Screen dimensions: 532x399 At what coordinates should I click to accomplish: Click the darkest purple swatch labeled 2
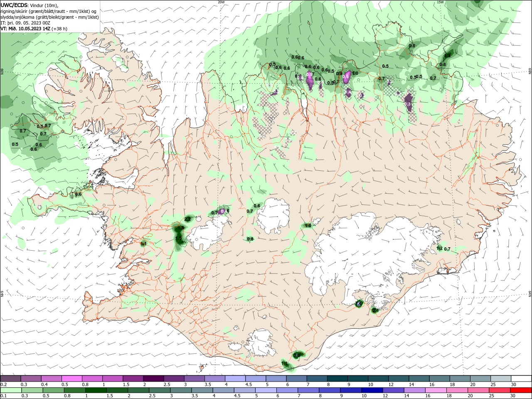coord(153,379)
